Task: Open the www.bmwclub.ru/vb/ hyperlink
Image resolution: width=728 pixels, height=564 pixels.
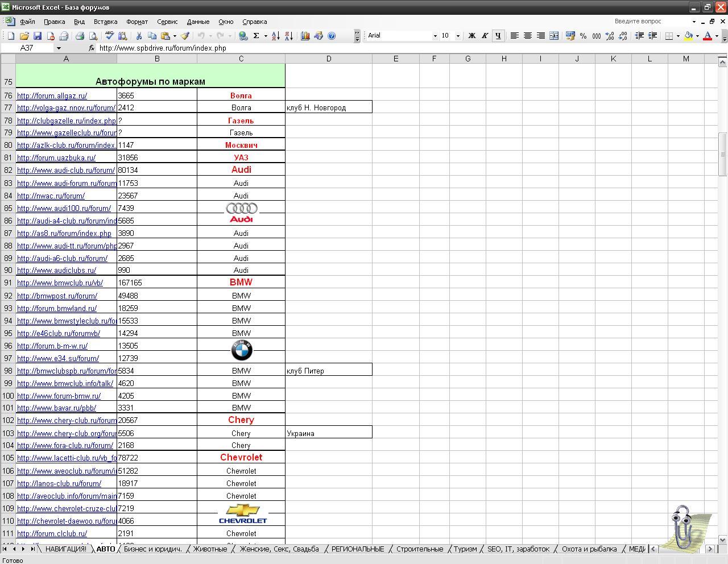Action: [x=60, y=283]
